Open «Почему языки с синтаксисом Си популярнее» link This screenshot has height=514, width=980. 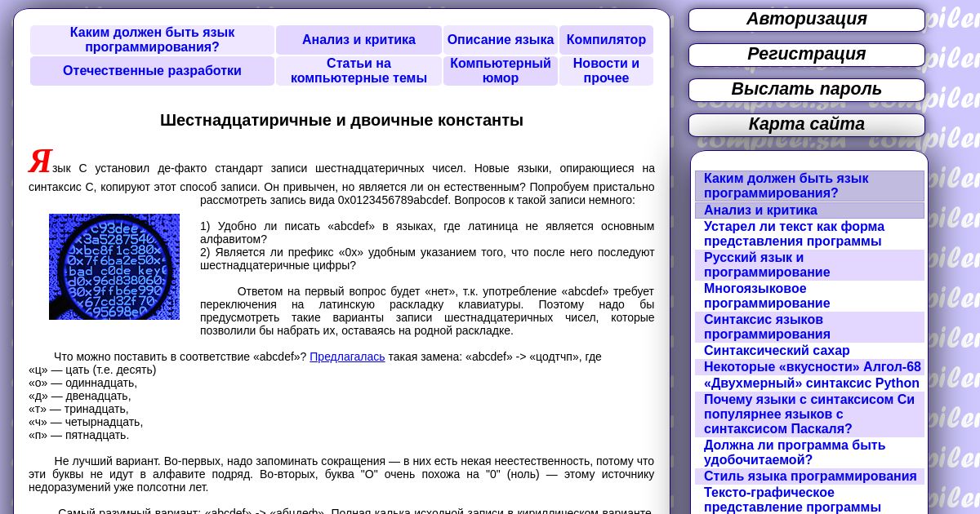click(809, 414)
